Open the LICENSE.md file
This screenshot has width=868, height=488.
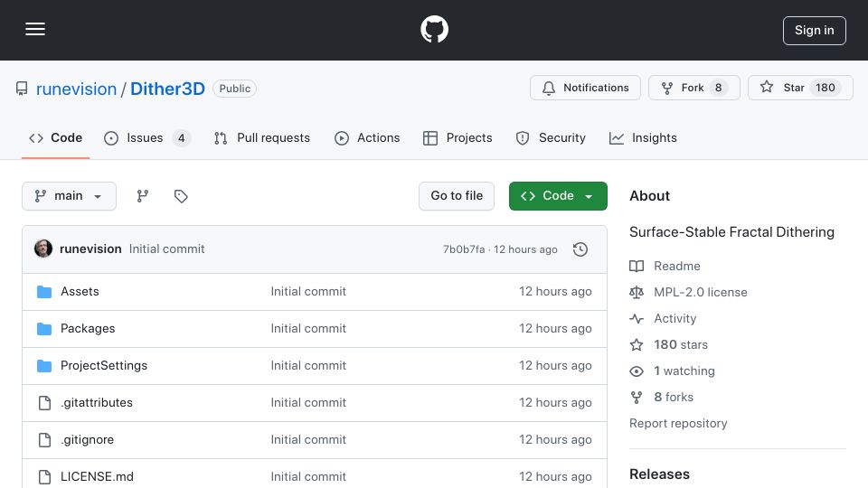click(97, 477)
